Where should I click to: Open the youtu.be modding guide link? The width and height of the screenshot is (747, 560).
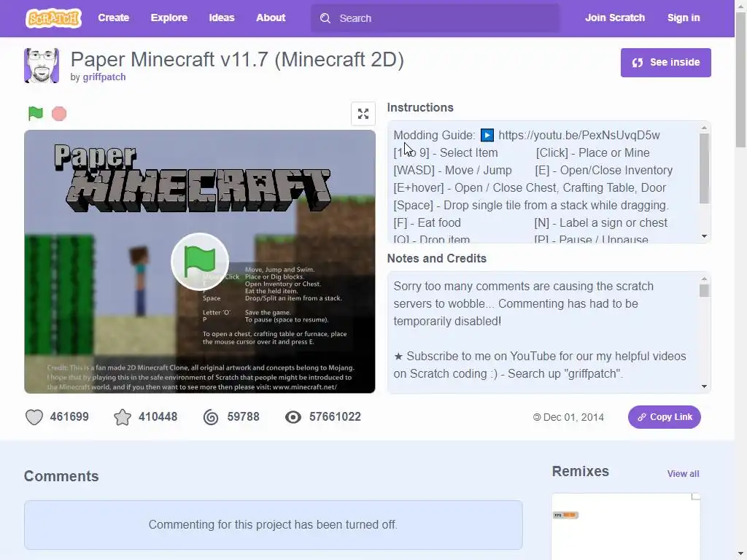coord(578,135)
